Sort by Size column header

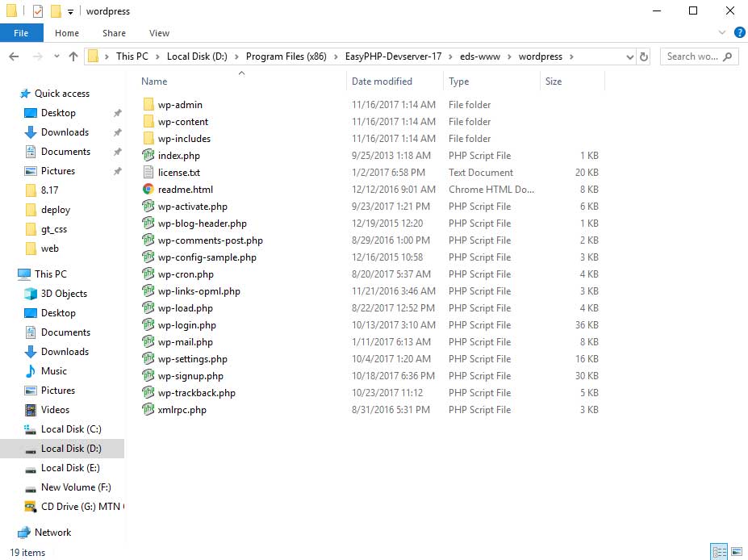coord(572,81)
